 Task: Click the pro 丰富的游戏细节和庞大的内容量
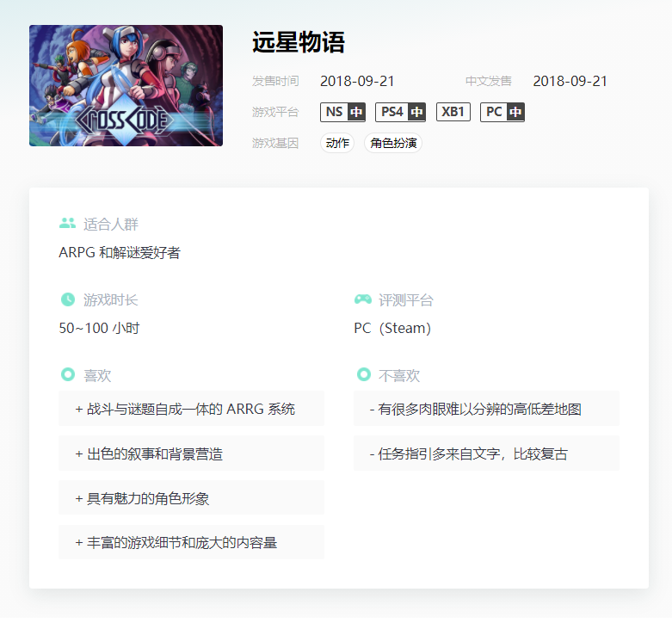pos(191,542)
